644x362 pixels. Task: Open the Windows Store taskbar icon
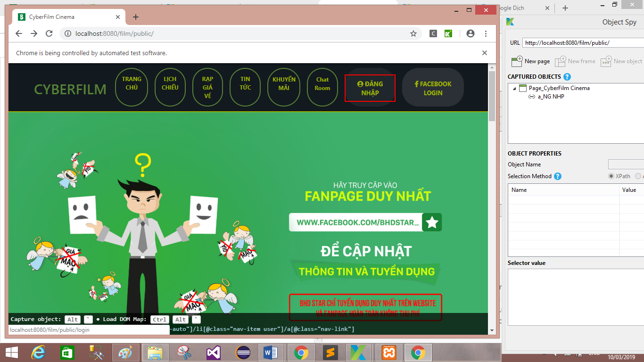pos(67,352)
